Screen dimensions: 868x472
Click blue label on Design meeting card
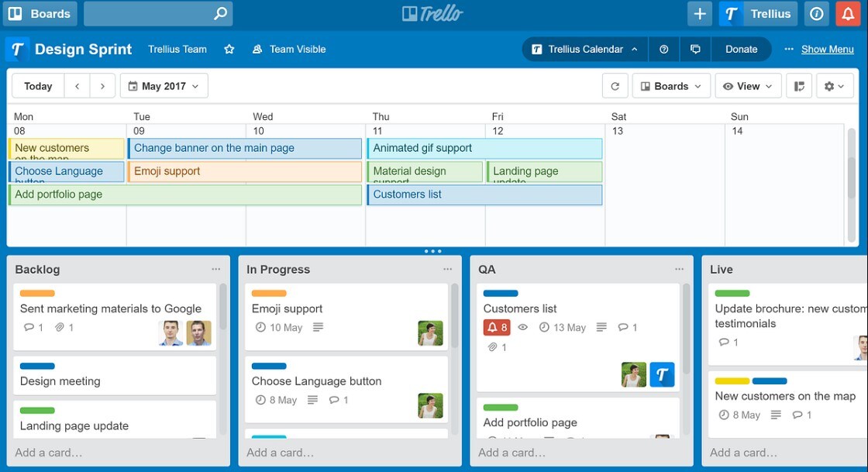(x=37, y=366)
